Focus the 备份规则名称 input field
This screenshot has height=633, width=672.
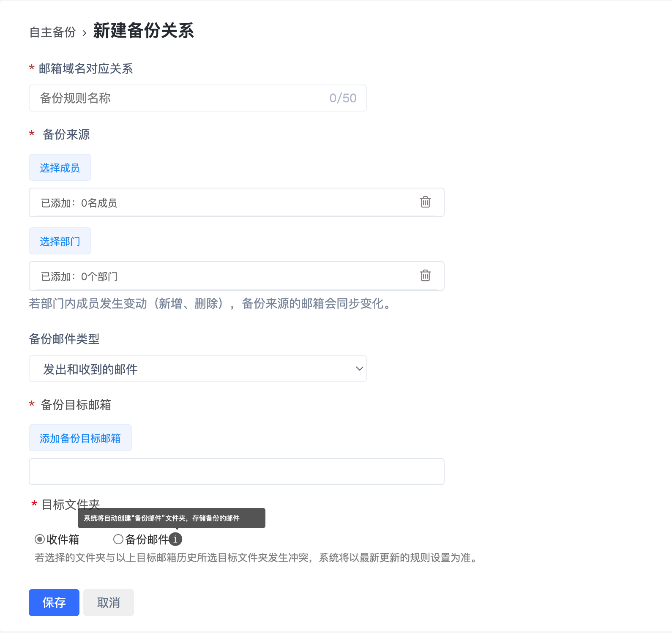tap(182, 98)
